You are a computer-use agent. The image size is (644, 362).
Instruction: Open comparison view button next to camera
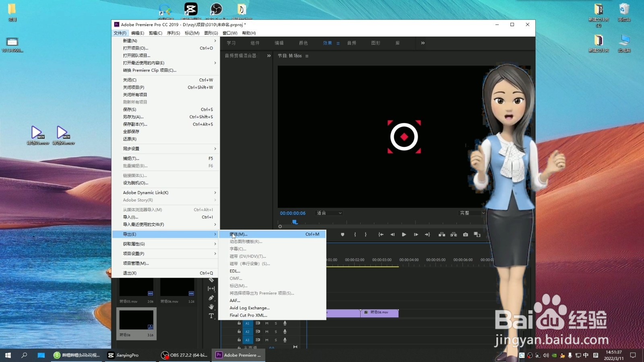[x=477, y=234]
